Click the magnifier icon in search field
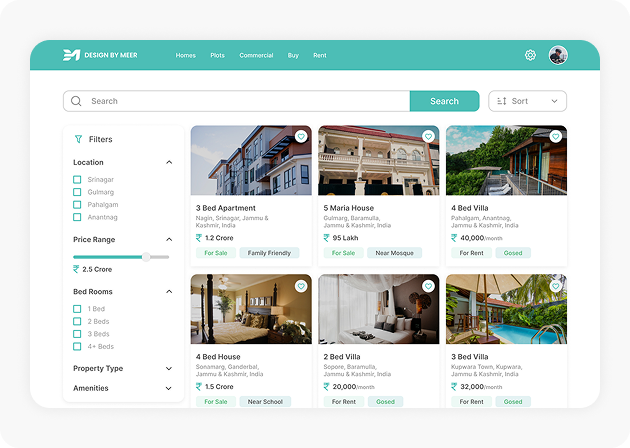Screen dimensions: 630x448 click(76, 101)
